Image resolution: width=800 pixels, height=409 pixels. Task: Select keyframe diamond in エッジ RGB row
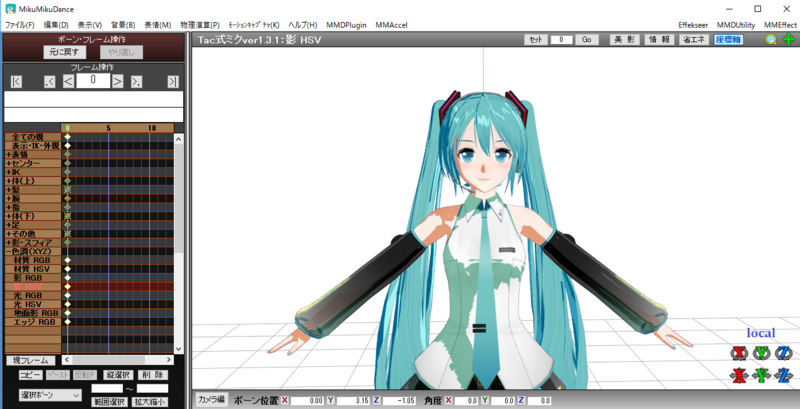67,322
